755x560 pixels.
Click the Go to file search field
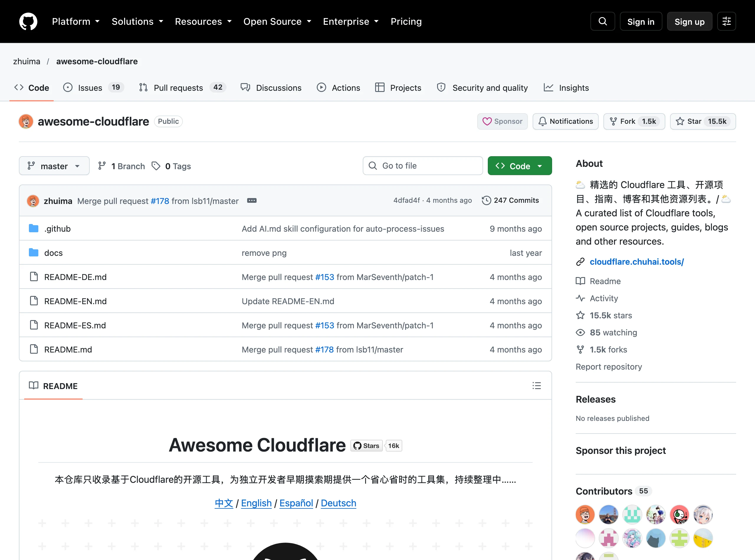click(x=423, y=166)
